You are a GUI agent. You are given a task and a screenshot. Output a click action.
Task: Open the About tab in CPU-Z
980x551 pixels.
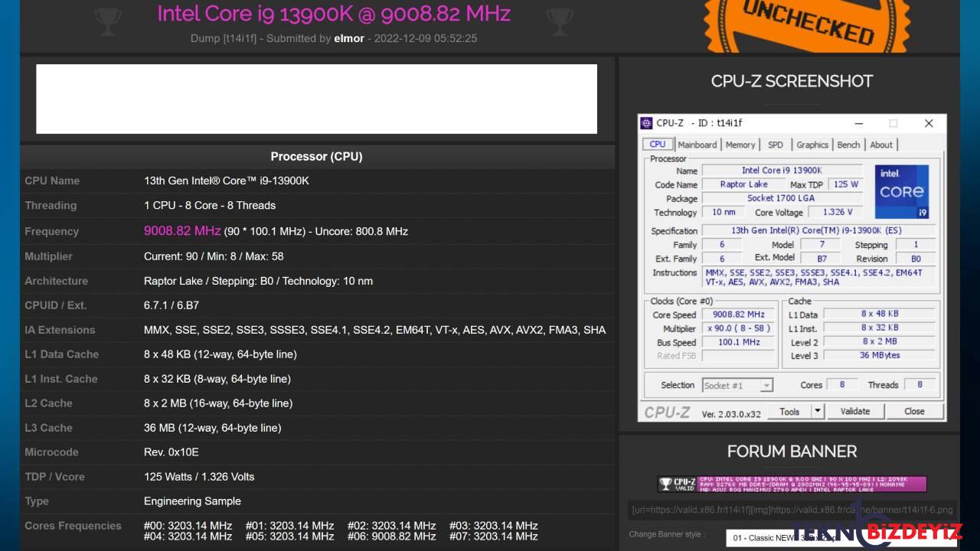coord(881,145)
